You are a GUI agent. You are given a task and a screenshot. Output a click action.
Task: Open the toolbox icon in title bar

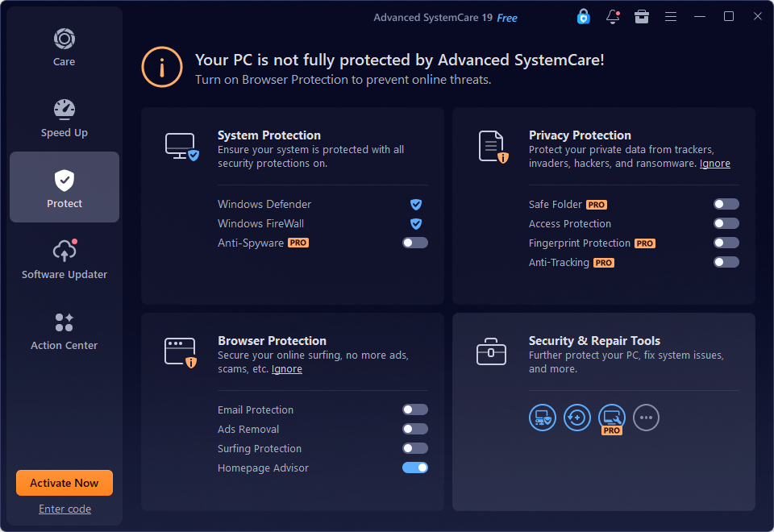pyautogui.click(x=642, y=17)
